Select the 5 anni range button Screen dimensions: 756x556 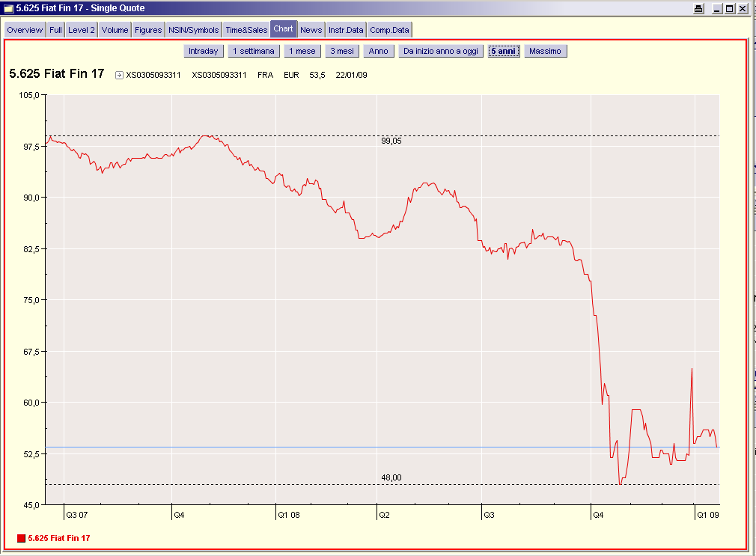(503, 51)
